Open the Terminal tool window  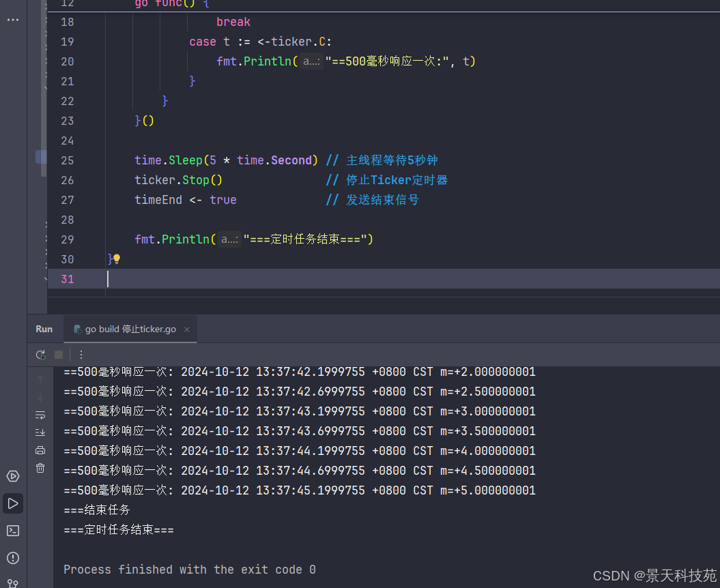pos(13,531)
